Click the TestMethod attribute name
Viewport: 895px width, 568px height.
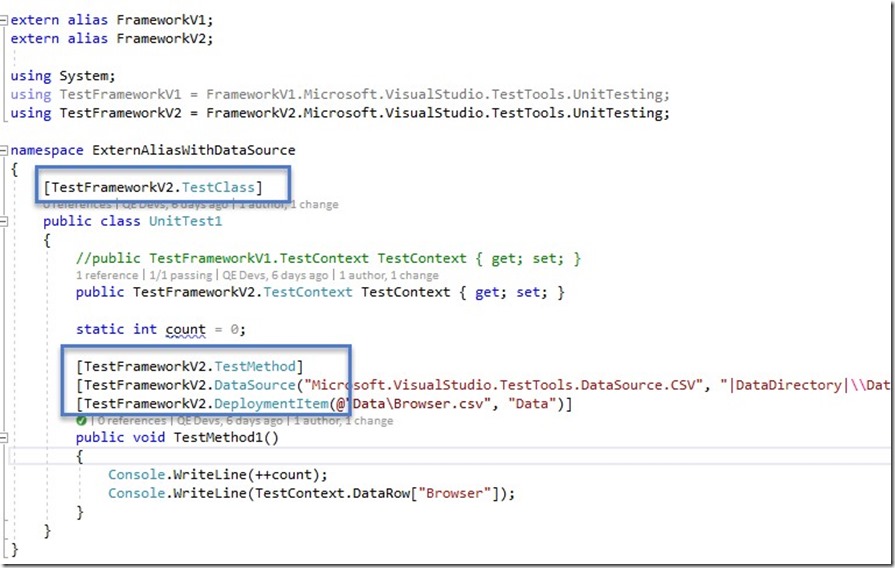pos(258,366)
